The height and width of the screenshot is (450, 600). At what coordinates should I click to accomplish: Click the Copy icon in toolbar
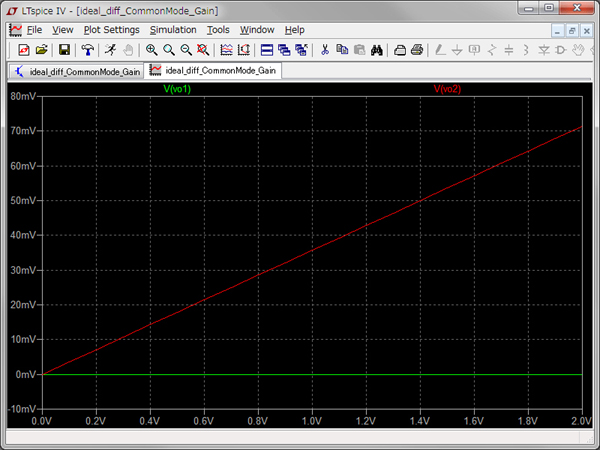pyautogui.click(x=342, y=50)
